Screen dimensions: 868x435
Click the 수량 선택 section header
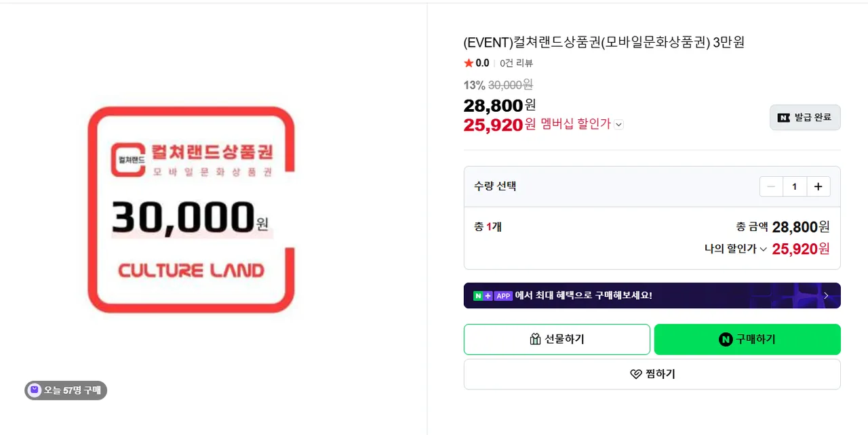495,186
